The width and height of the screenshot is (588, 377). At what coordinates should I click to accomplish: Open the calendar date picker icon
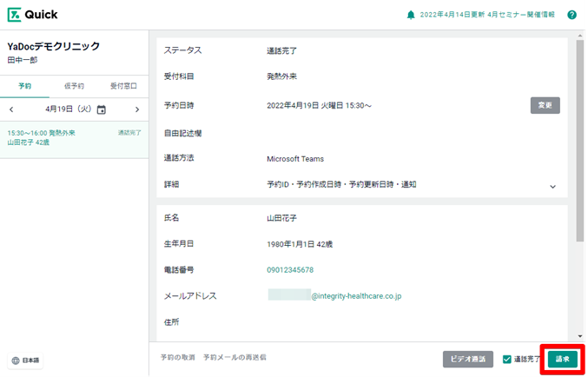[102, 109]
